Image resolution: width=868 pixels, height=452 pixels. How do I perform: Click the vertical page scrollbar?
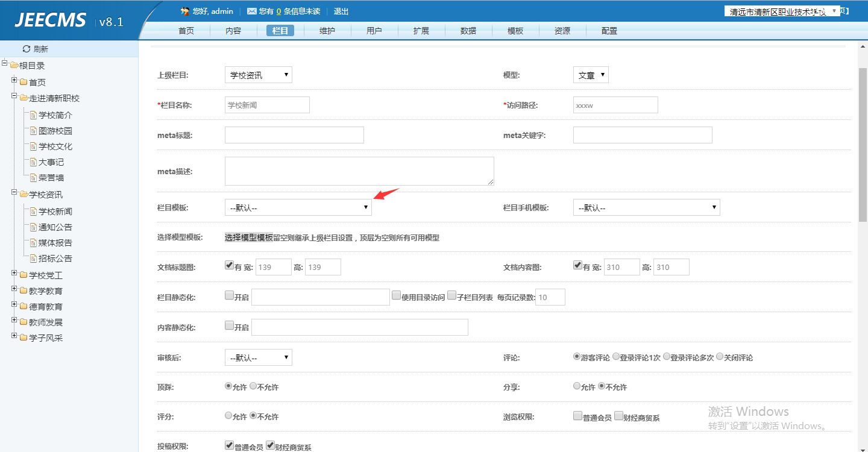863,145
